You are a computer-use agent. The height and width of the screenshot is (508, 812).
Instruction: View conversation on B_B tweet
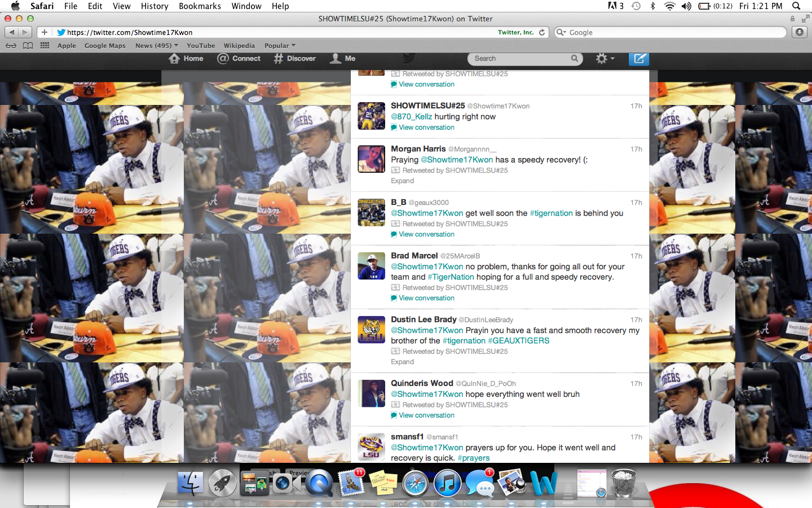click(x=423, y=234)
